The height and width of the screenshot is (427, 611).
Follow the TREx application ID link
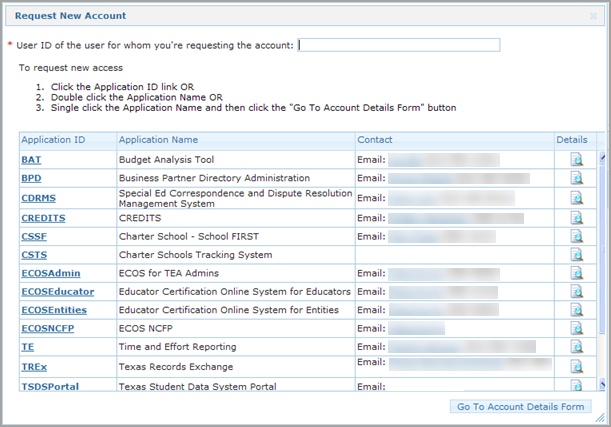pos(33,366)
